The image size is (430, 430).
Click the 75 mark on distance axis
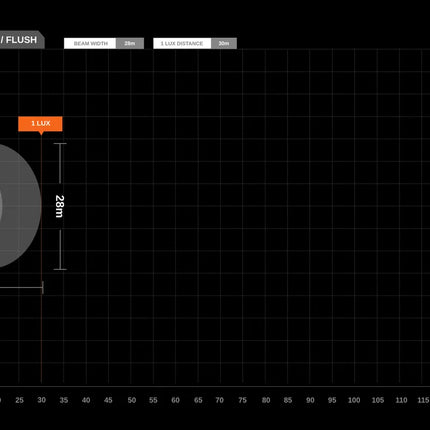pyautogui.click(x=242, y=400)
